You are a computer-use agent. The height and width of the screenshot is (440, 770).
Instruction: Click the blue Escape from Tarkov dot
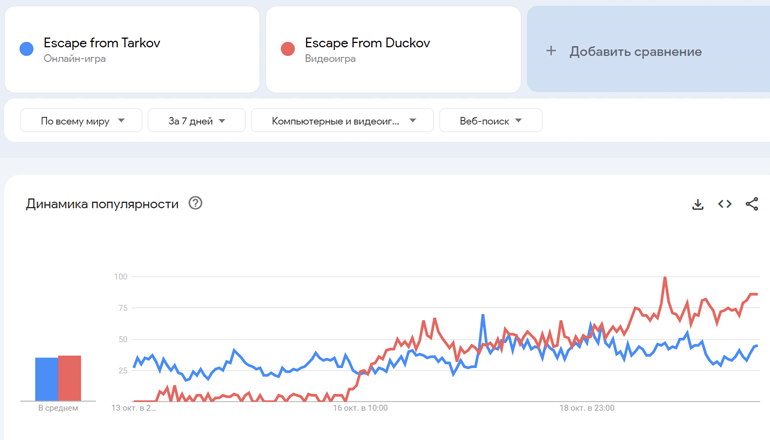[x=27, y=49]
